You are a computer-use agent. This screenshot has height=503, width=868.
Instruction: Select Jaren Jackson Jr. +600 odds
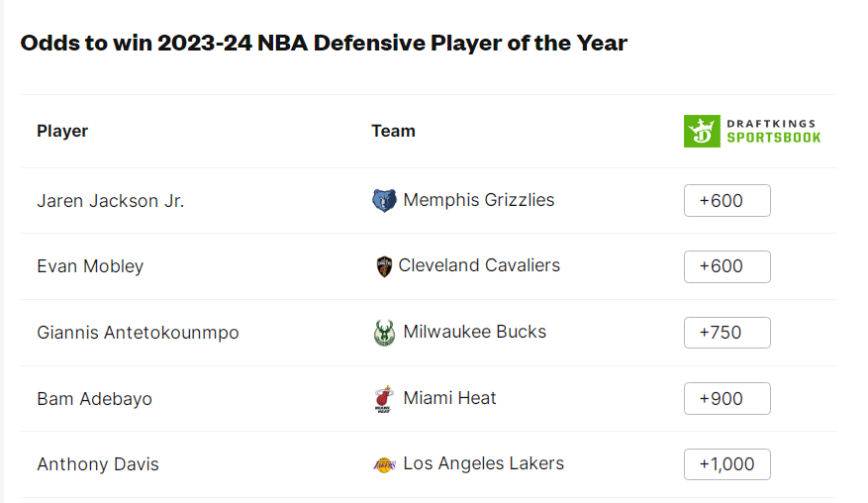pyautogui.click(x=726, y=201)
